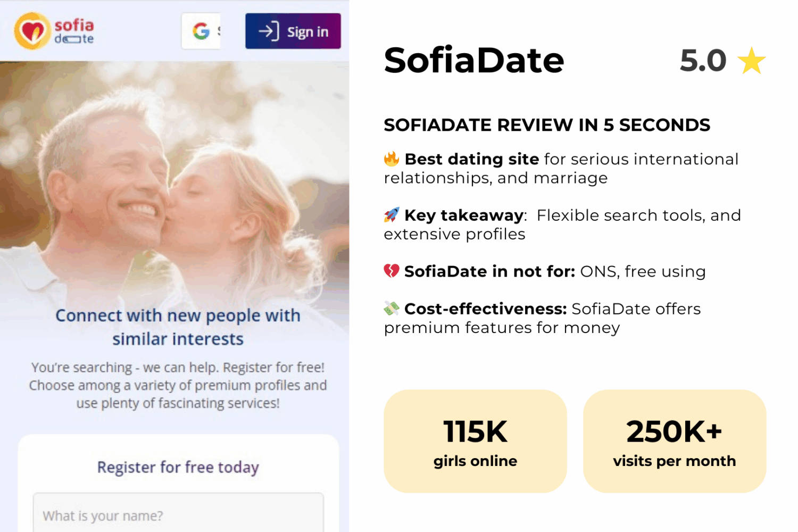Click the SofiaDate title heading
Image resolution: width=798 pixels, height=532 pixels.
473,60
